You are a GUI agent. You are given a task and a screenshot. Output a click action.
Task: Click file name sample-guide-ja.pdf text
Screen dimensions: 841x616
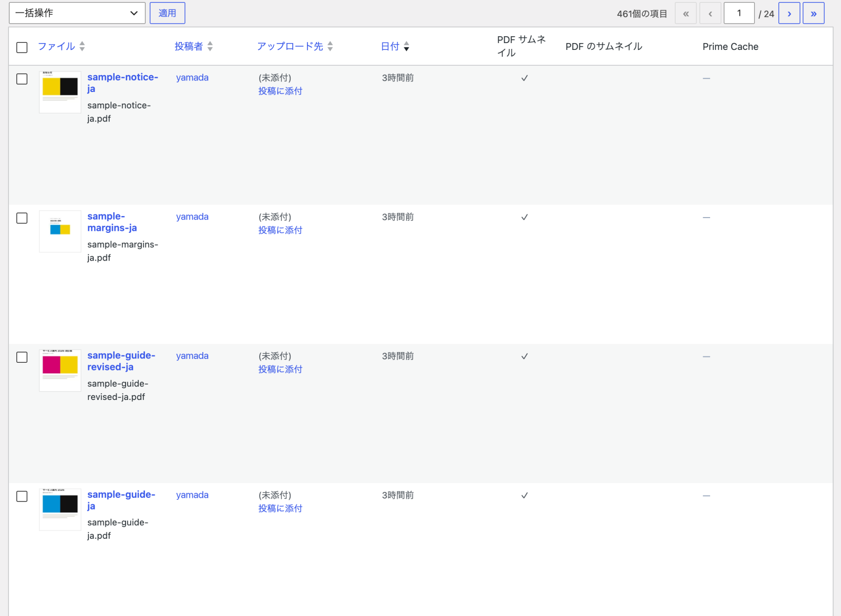(118, 529)
